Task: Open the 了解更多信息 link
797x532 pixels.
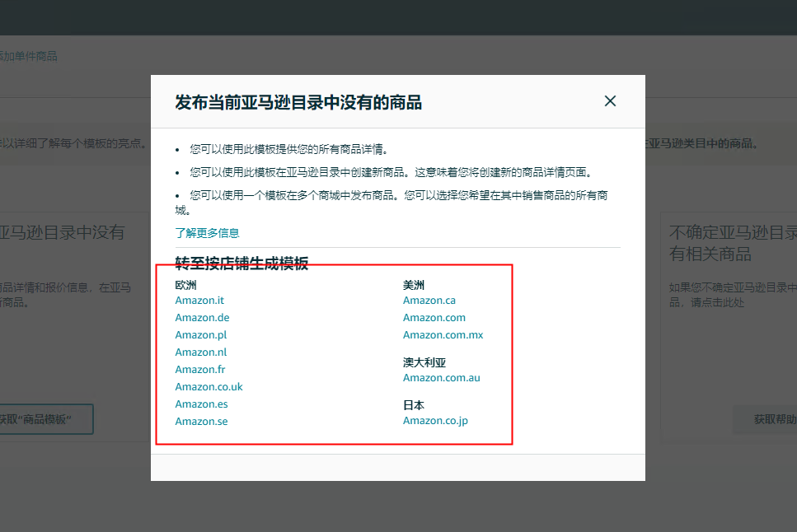Action: coord(207,233)
